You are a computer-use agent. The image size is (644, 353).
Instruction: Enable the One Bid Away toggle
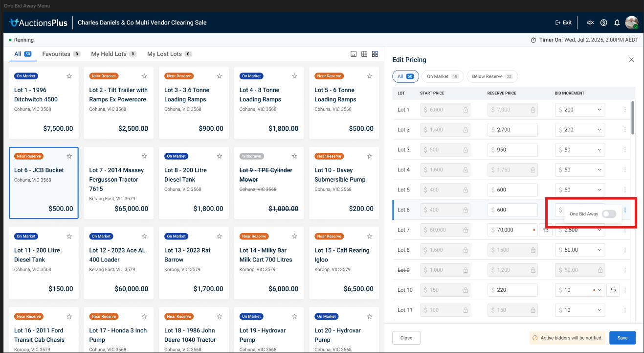(609, 214)
